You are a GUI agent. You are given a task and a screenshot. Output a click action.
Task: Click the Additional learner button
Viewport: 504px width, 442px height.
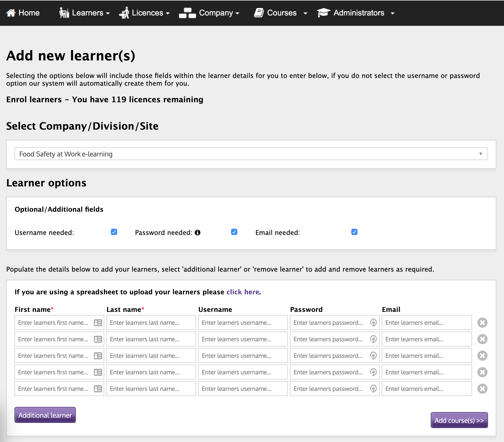pyautogui.click(x=45, y=415)
